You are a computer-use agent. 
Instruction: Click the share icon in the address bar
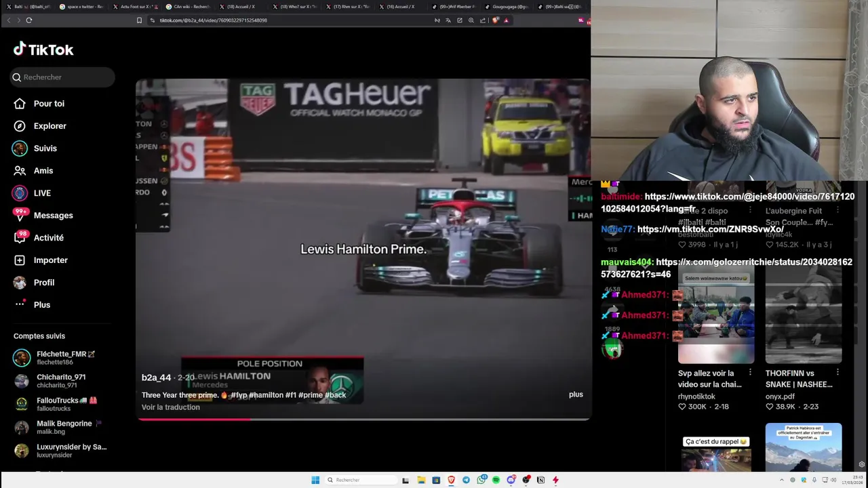tap(483, 20)
